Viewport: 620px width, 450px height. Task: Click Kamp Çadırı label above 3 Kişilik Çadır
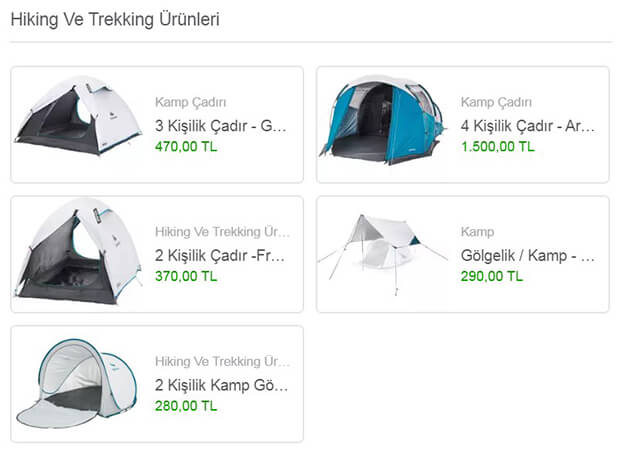tap(191, 102)
